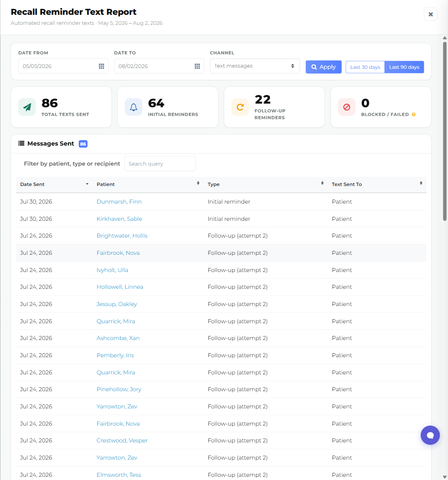This screenshot has width=448, height=480.
Task: Open patient Pinehollow, Jory
Action: (119, 389)
